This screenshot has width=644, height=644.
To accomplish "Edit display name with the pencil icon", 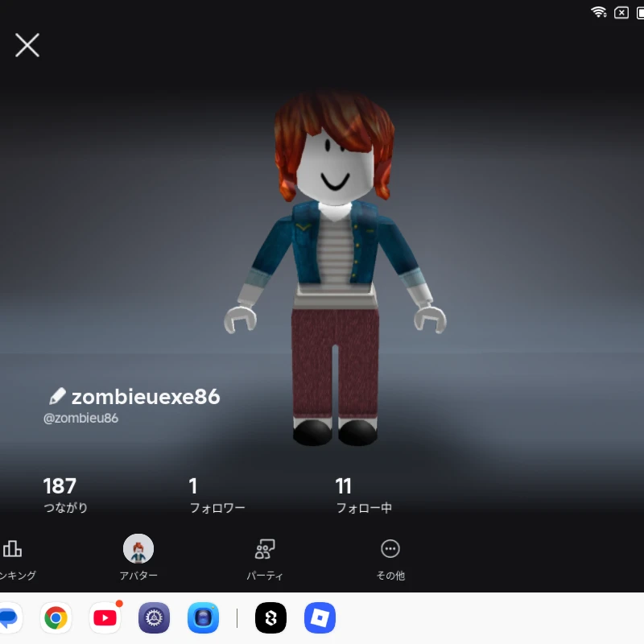I will [x=57, y=396].
